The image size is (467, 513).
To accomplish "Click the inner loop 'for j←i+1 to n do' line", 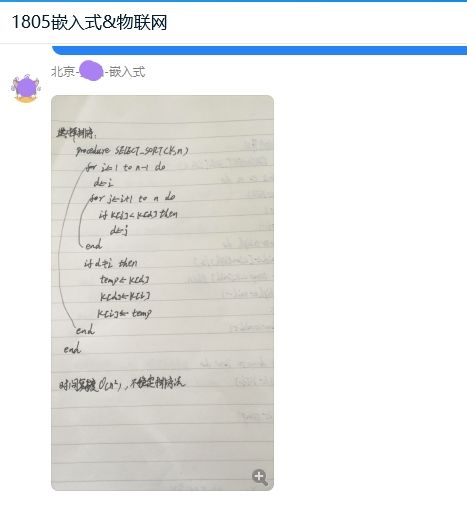I will click(132, 198).
